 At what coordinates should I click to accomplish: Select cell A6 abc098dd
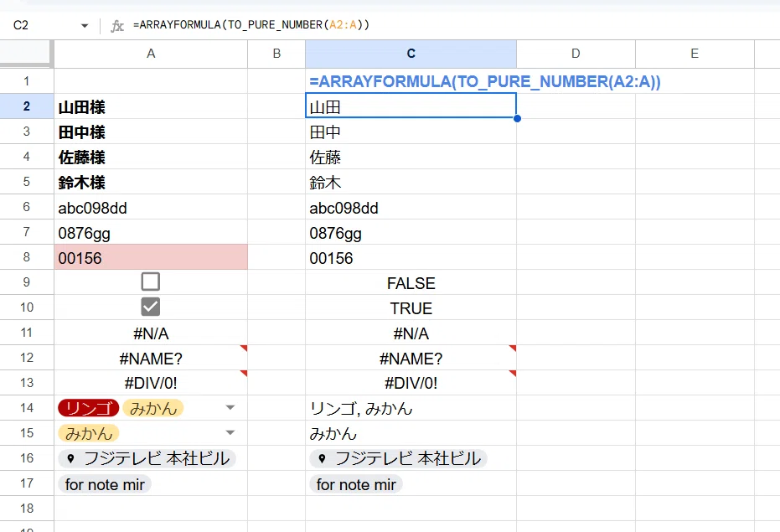point(151,207)
